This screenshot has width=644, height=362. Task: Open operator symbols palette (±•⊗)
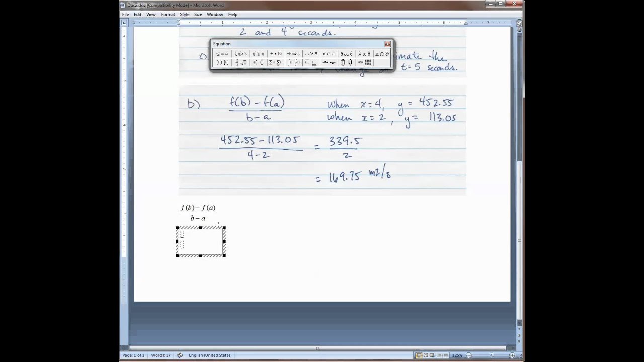pos(276,54)
